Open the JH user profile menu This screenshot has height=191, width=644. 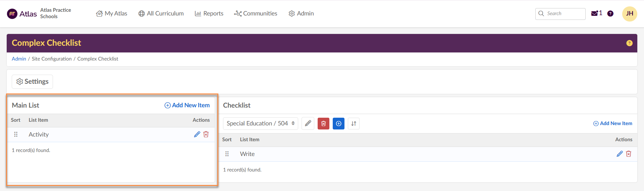(x=629, y=14)
